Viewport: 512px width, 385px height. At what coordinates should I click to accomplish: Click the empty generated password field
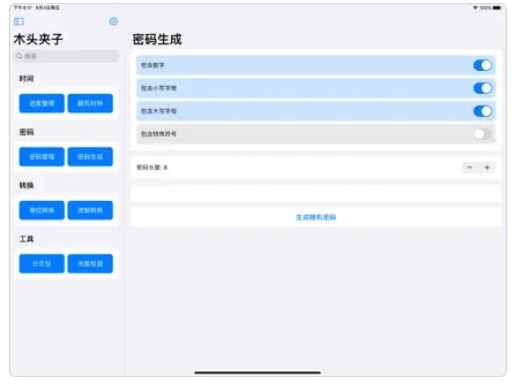316,193
